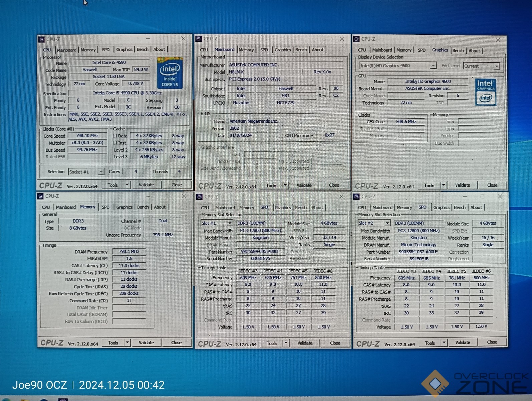The image size is (532, 401).
Task: Click the BIOS date 01/18/2024 field
Action: [255, 135]
